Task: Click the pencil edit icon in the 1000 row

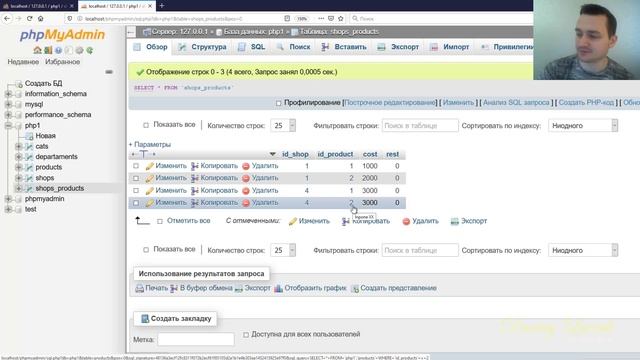Action: point(149,166)
